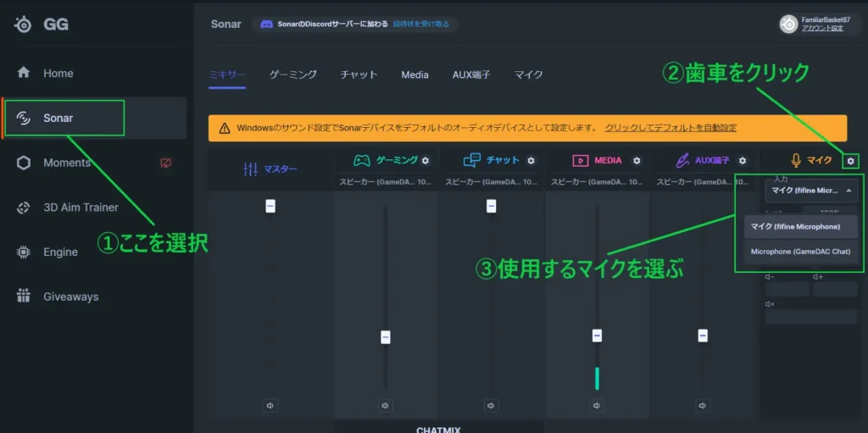This screenshot has height=433, width=868.
Task: Click the Sonar page title text
Action: (225, 25)
